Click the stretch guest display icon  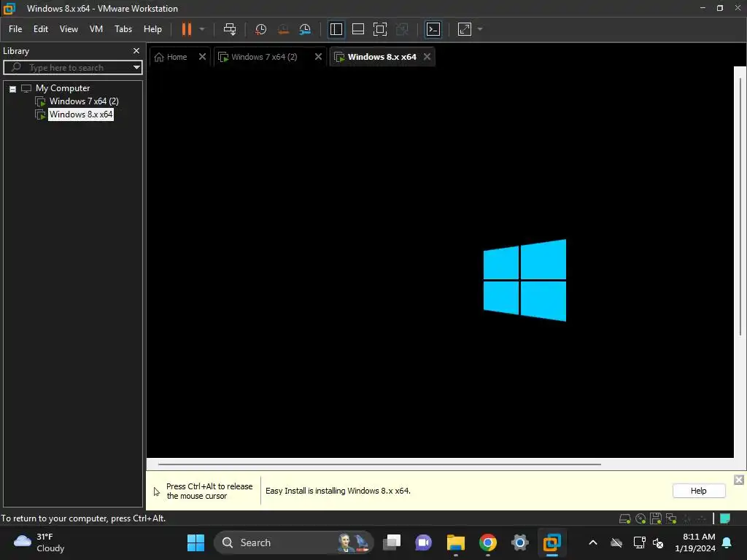tap(465, 29)
